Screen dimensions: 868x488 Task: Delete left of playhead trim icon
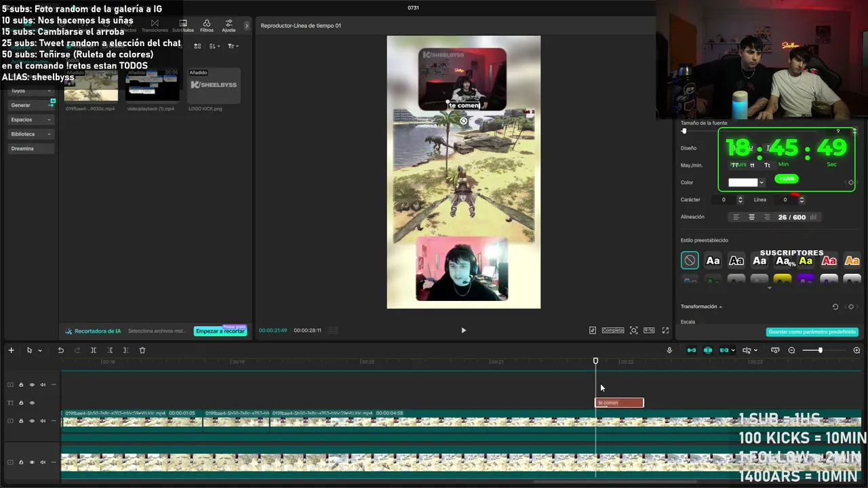[x=110, y=350]
